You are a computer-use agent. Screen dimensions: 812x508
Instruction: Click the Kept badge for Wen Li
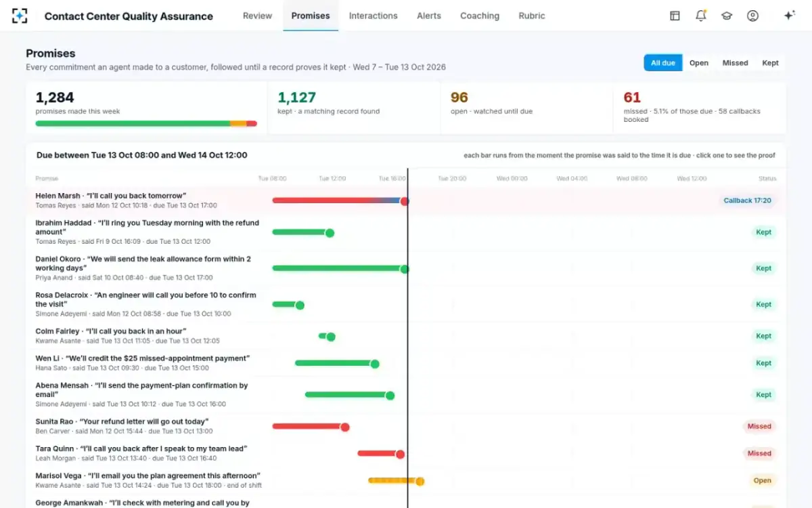(x=763, y=363)
